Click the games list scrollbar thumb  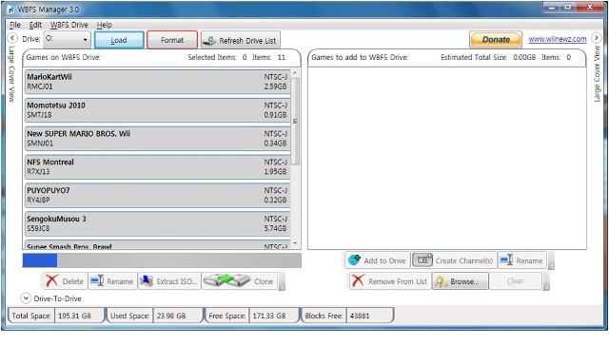point(295,121)
